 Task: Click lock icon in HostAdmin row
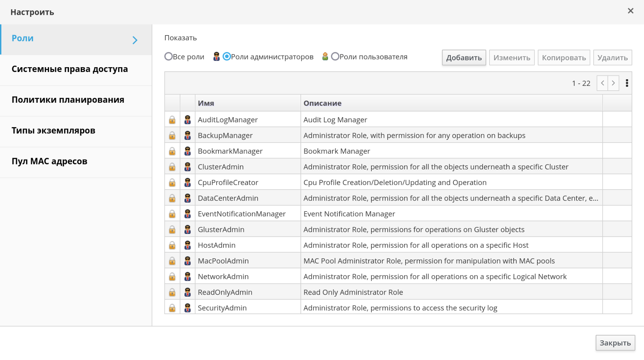pyautogui.click(x=172, y=245)
